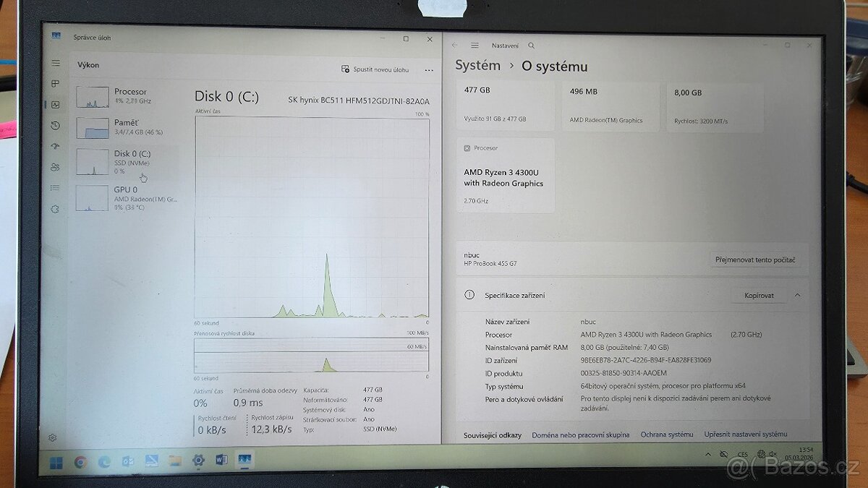Open File Explorer from the taskbar
The height and width of the screenshot is (488, 868).
[174, 461]
